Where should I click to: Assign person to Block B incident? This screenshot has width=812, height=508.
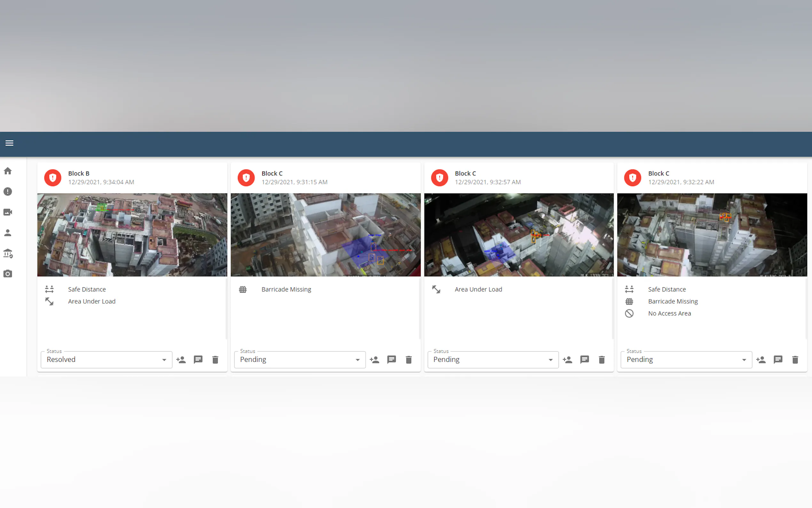181,360
